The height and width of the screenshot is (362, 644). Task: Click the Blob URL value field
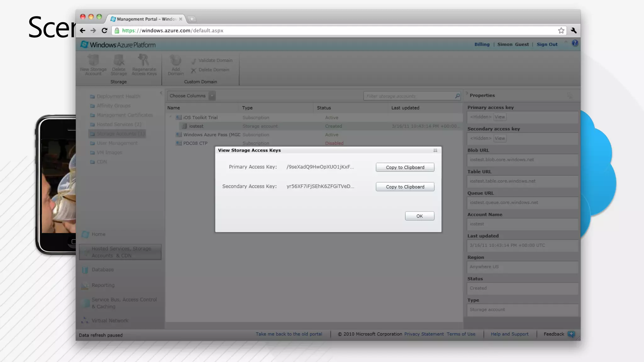[x=522, y=160]
